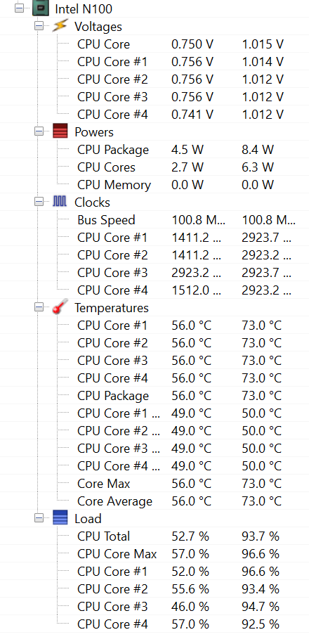309x644 pixels.
Task: Collapse the Powers section
Action: tap(39, 132)
